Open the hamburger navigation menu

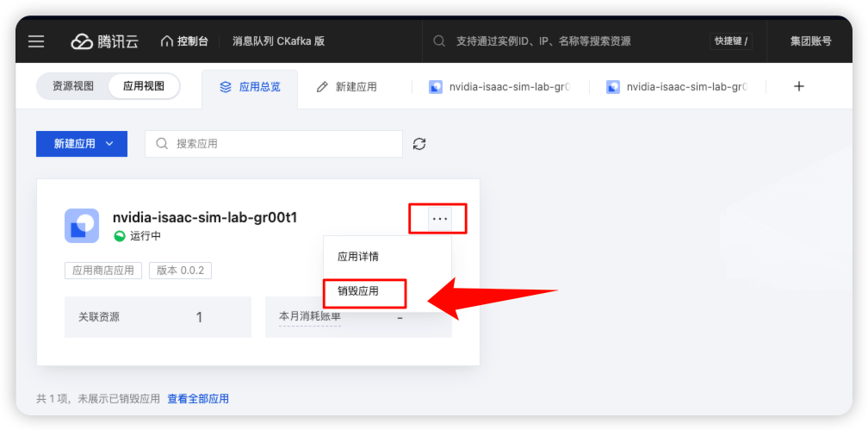pyautogui.click(x=36, y=41)
